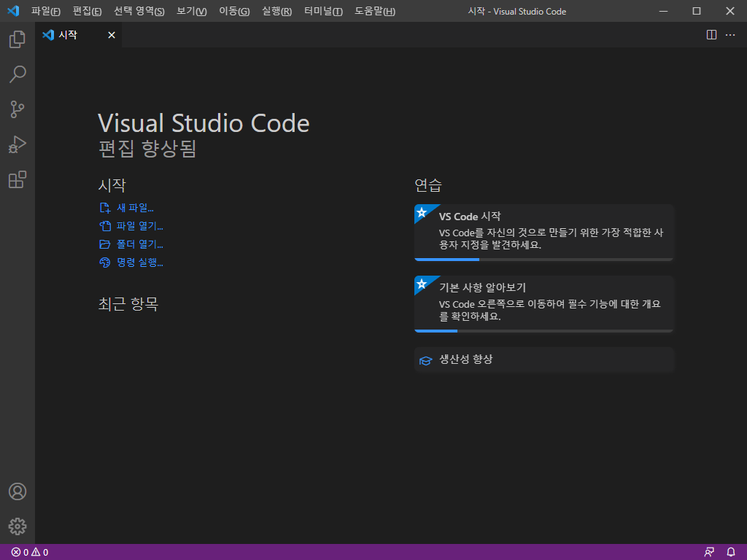Open Run and Debug view
The height and width of the screenshot is (560, 747).
(x=18, y=145)
